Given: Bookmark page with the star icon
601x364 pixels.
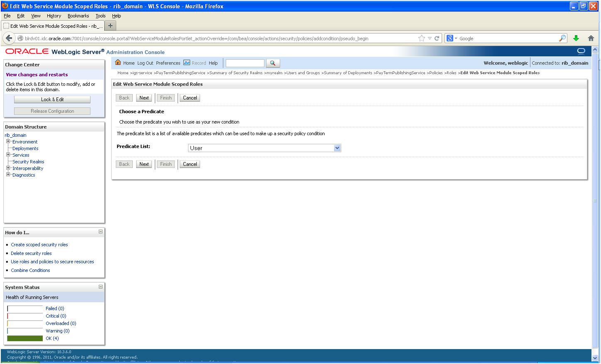Looking at the screenshot, I should point(422,38).
